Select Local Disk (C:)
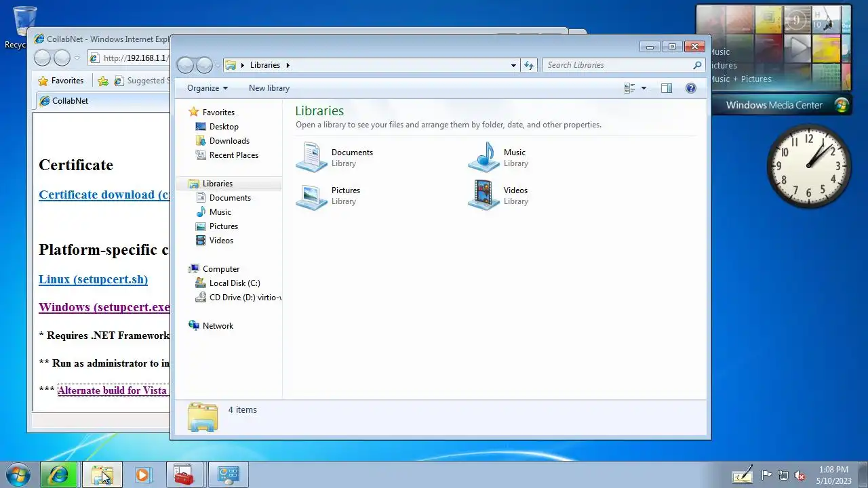The width and height of the screenshot is (868, 488). 235,283
